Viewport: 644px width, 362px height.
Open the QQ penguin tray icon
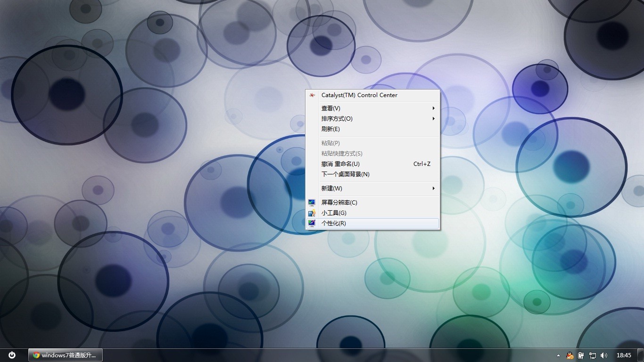[x=570, y=355]
